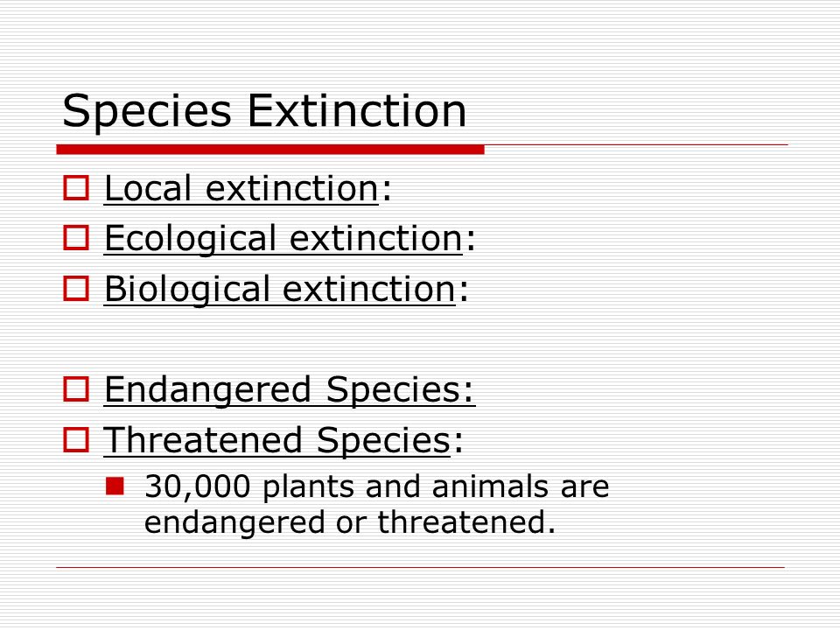
Task: Click the bullet box before Biological extinction
Action: 76,288
